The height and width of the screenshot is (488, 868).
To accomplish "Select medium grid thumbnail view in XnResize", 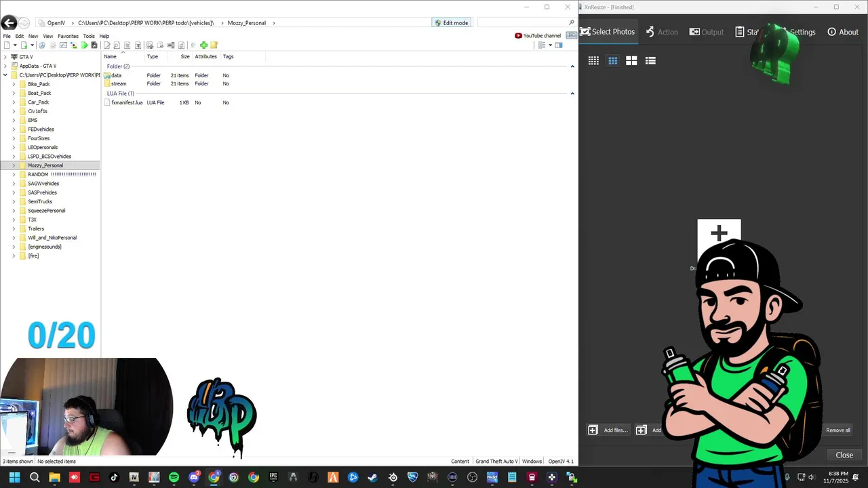I will tap(612, 60).
